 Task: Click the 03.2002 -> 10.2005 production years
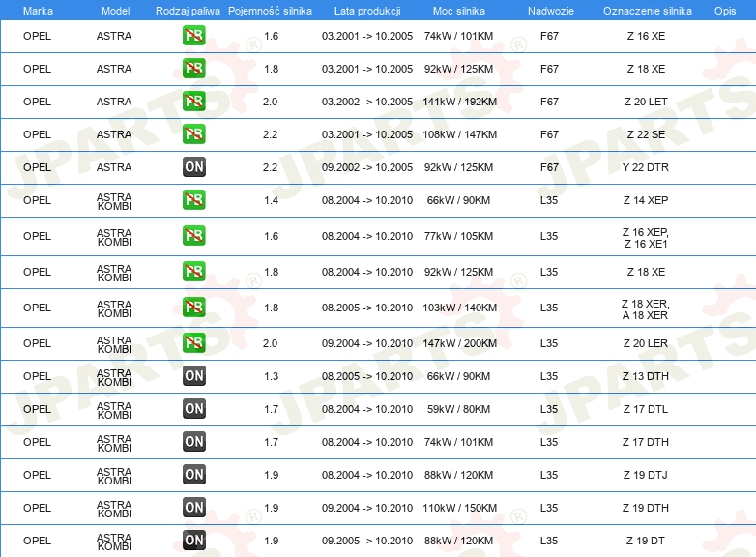click(x=367, y=102)
